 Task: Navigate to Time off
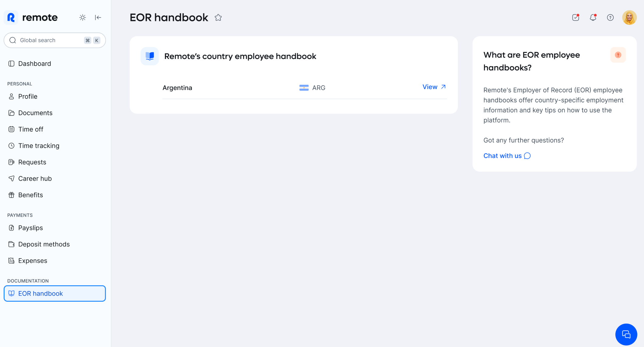click(55, 129)
